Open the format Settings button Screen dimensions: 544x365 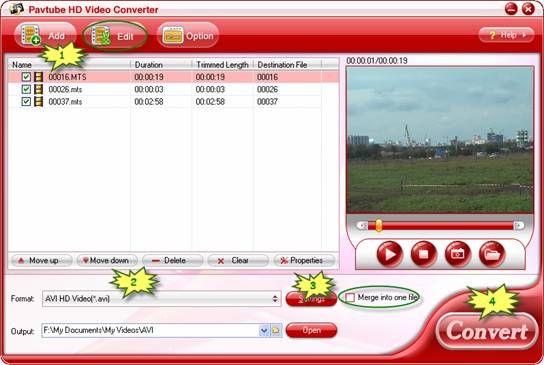click(311, 299)
